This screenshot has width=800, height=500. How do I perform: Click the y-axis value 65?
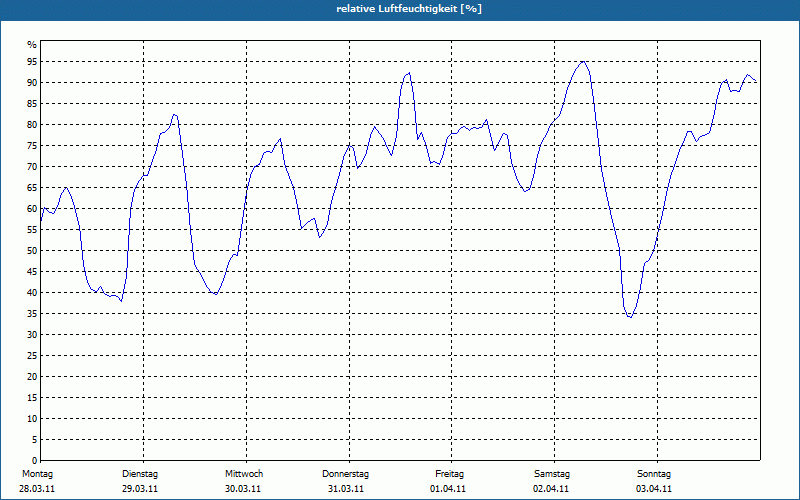point(32,188)
